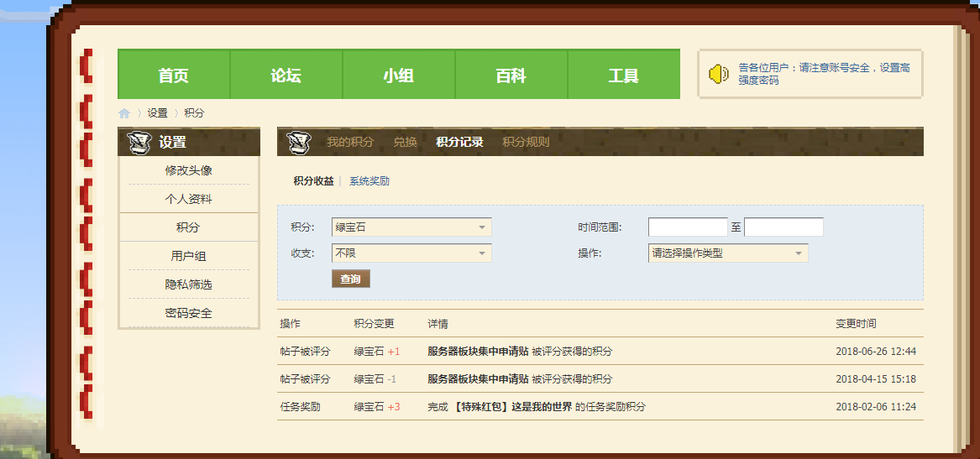This screenshot has height=459, width=980.
Task: Open 论坛 in the green navigation bar
Action: [x=286, y=76]
